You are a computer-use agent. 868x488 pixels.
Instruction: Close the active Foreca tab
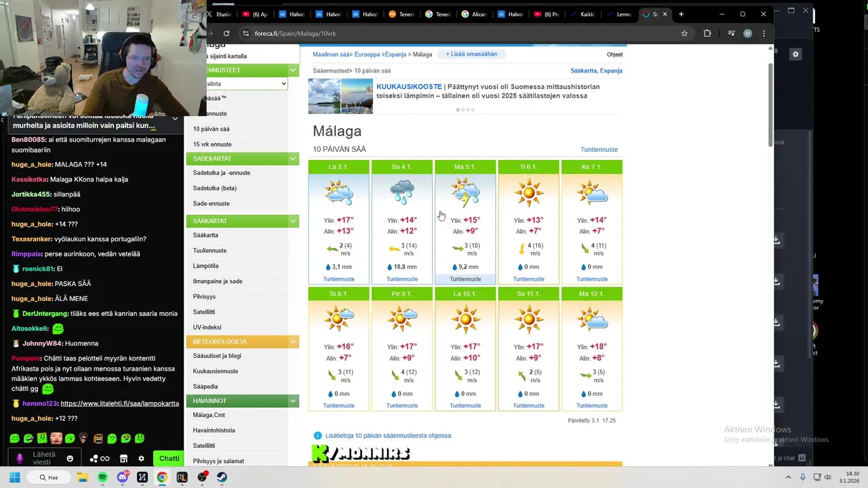point(665,14)
